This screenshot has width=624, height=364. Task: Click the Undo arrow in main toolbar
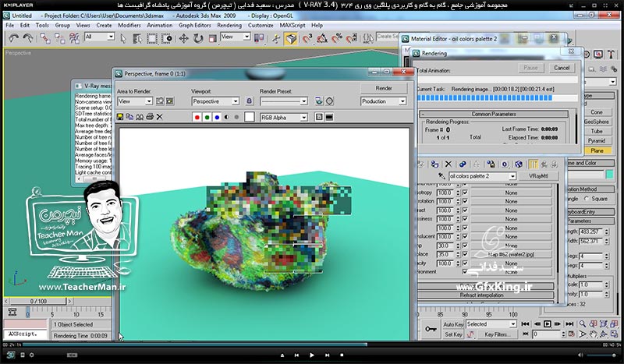[x=13, y=38]
